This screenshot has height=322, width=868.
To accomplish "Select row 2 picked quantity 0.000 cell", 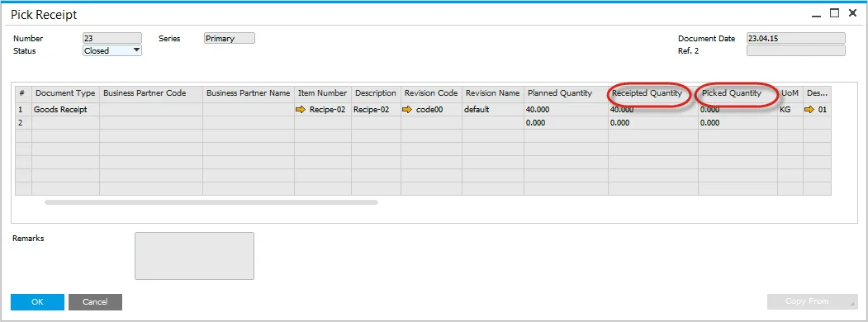I will (x=738, y=123).
